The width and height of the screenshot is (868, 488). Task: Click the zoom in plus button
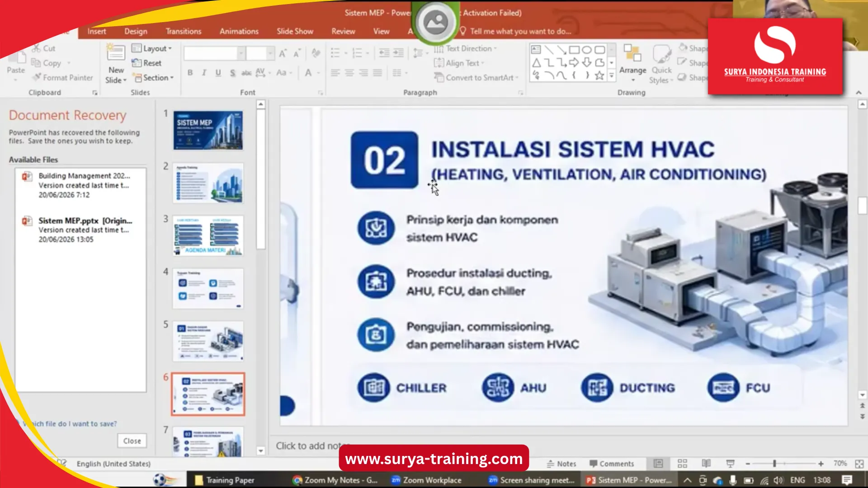pyautogui.click(x=821, y=464)
